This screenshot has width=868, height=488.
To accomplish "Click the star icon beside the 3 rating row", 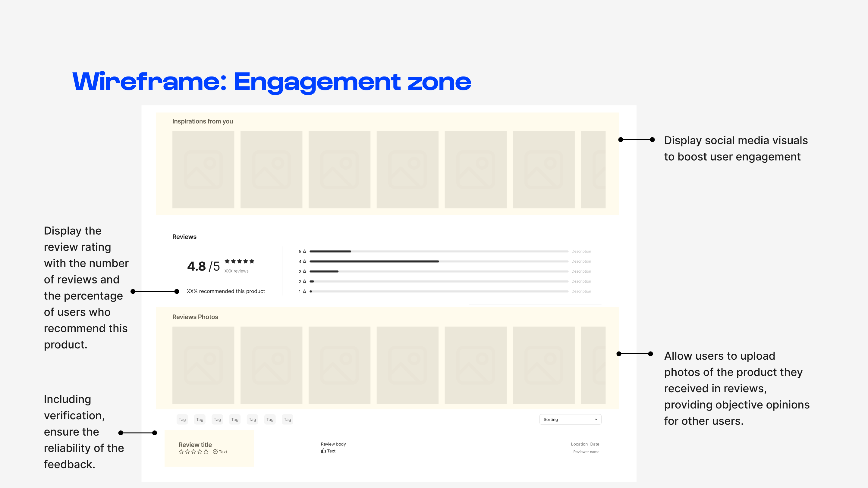I will click(304, 271).
